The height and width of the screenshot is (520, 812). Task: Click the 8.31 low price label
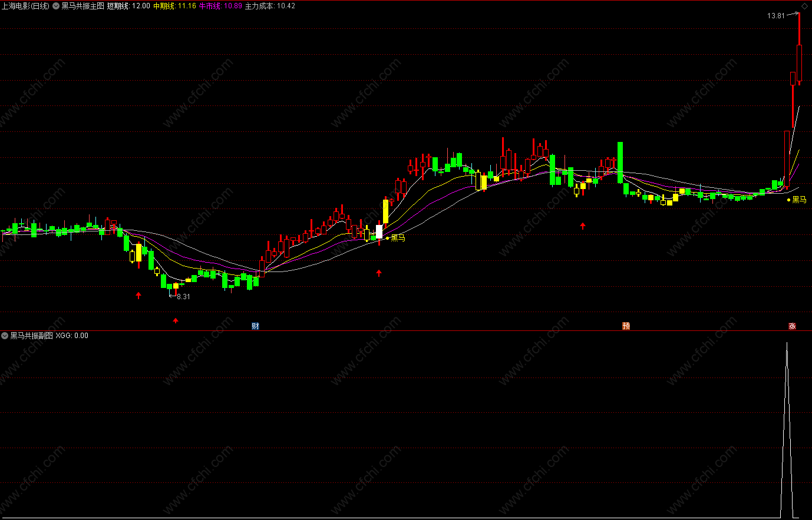tap(183, 297)
